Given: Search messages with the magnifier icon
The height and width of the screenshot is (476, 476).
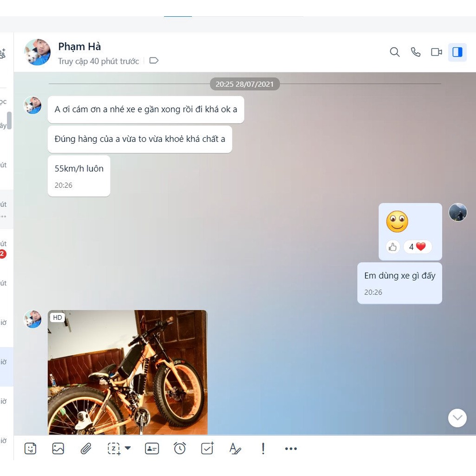Looking at the screenshot, I should 395,52.
